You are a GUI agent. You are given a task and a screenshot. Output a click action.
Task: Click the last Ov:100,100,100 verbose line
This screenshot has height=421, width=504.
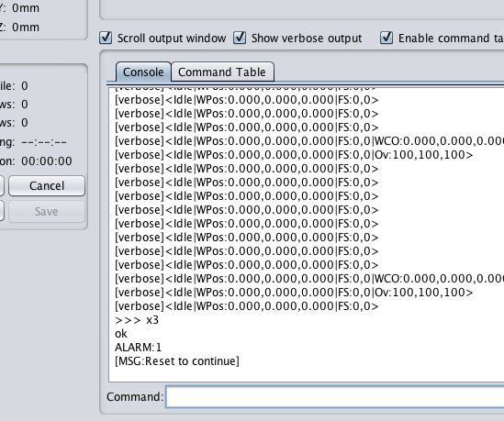(x=294, y=293)
